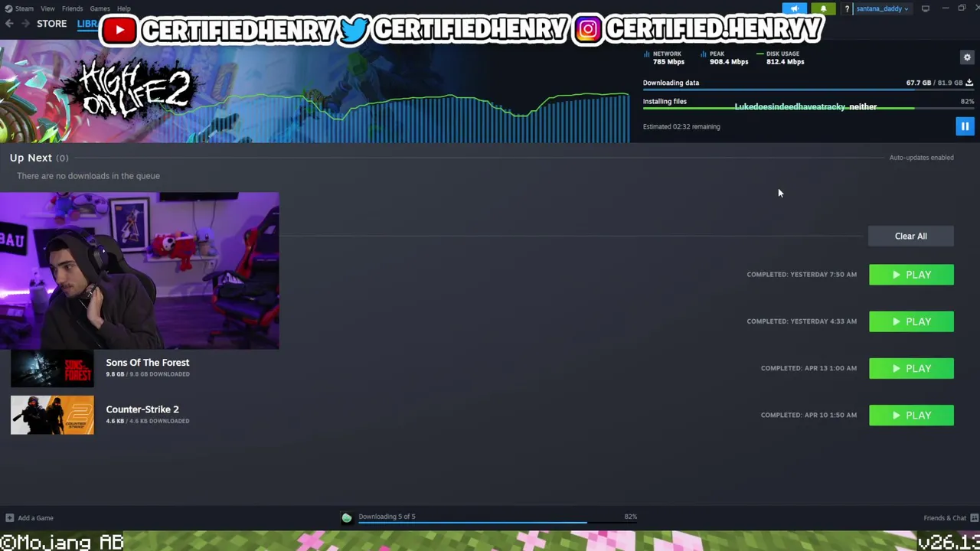980x551 pixels.
Task: Open the Games menu
Action: click(100, 9)
